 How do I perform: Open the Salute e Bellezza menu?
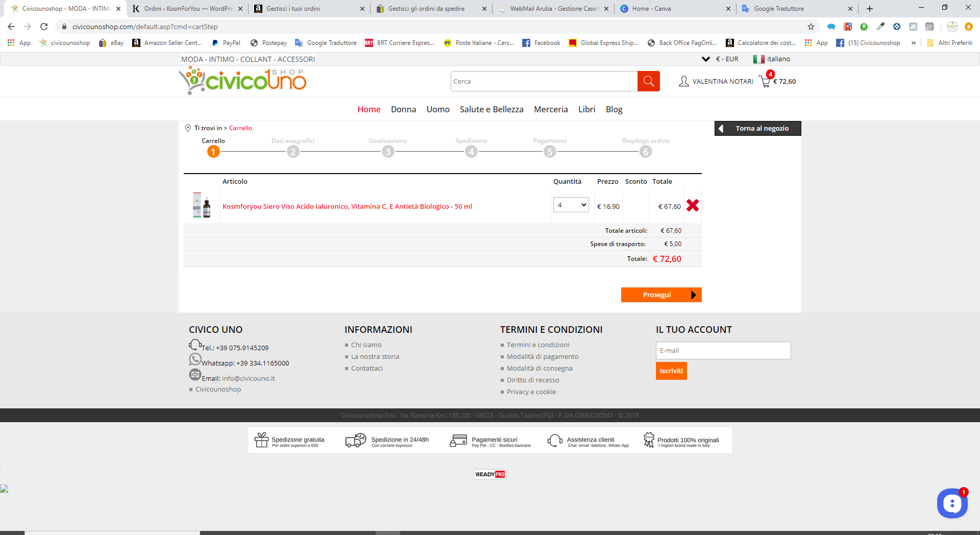tap(492, 109)
